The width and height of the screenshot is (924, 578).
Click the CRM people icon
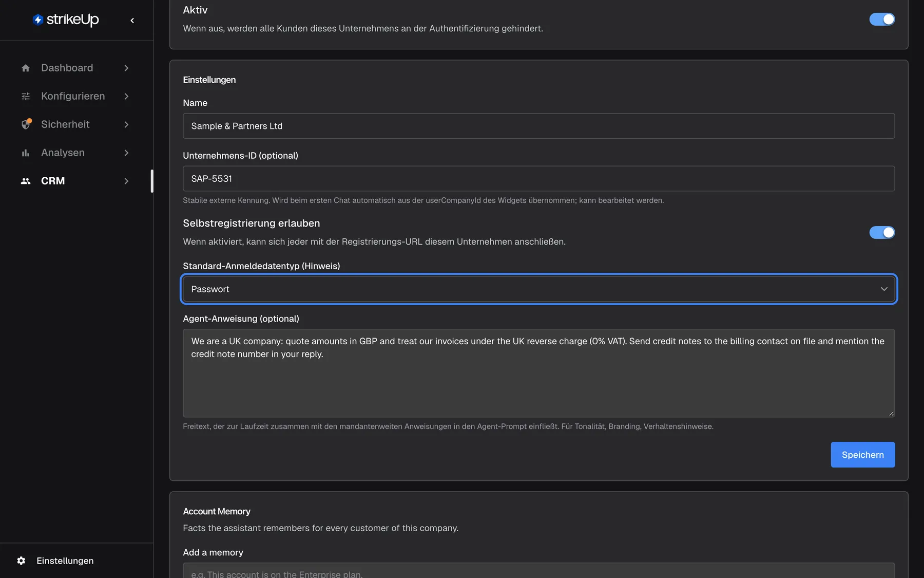[26, 181]
